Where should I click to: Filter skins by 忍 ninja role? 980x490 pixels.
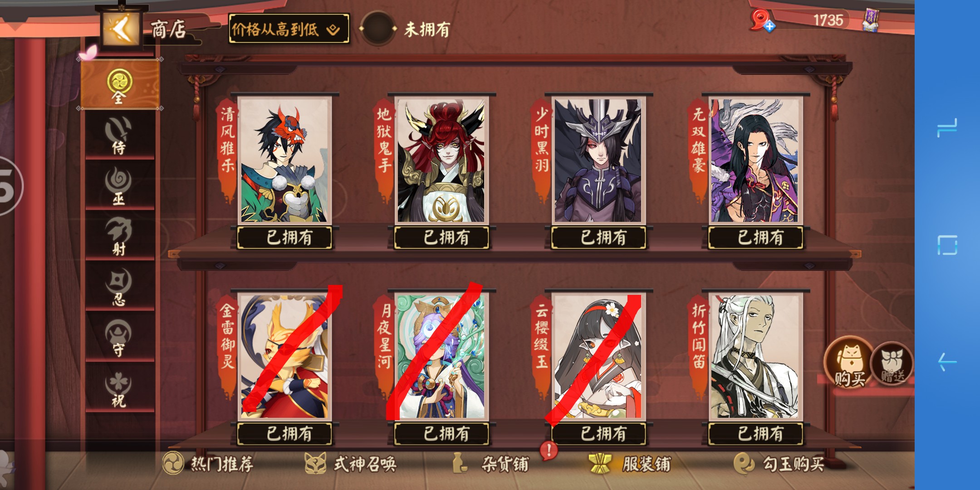pyautogui.click(x=119, y=286)
